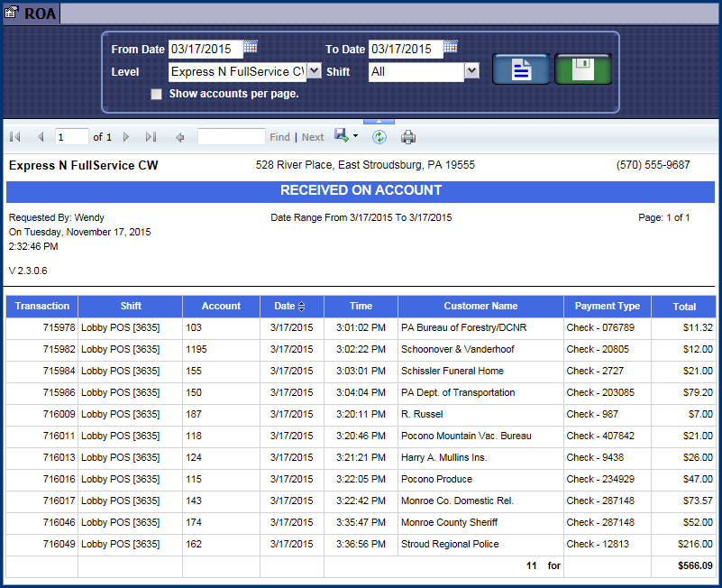Click the Find link
The image size is (722, 588).
coord(279,137)
